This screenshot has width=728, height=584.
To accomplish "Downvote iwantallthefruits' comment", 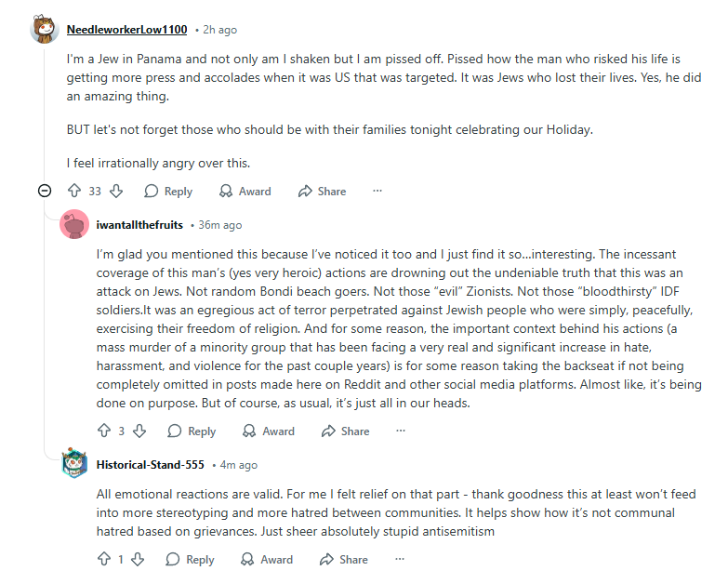I will (139, 431).
